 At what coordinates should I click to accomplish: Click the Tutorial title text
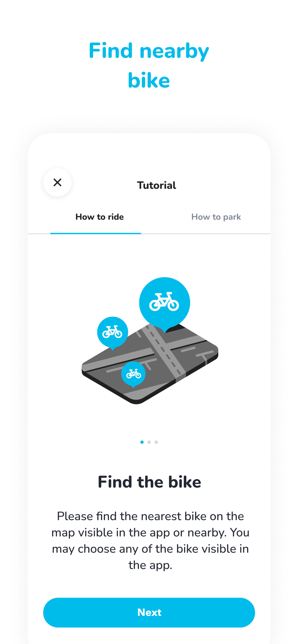(x=156, y=185)
